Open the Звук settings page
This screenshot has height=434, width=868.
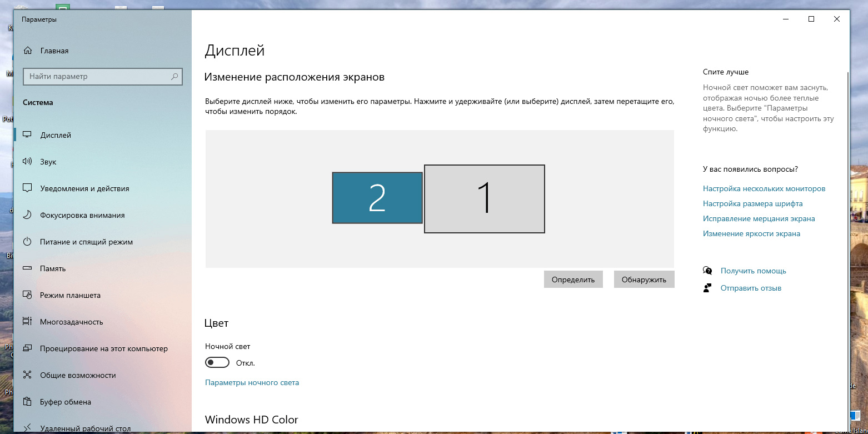pyautogui.click(x=103, y=162)
